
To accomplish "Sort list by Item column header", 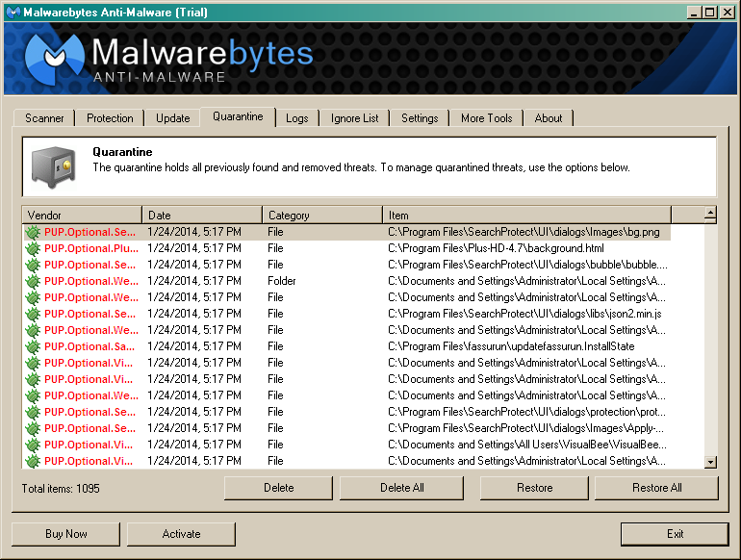I will pyautogui.click(x=527, y=215).
